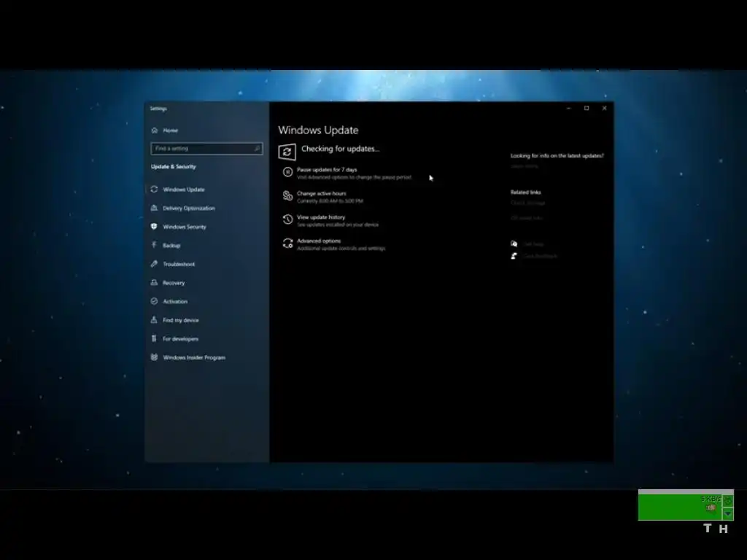Open Windows Update via its sidebar sync icon
This screenshot has width=747, height=560.
(x=154, y=189)
